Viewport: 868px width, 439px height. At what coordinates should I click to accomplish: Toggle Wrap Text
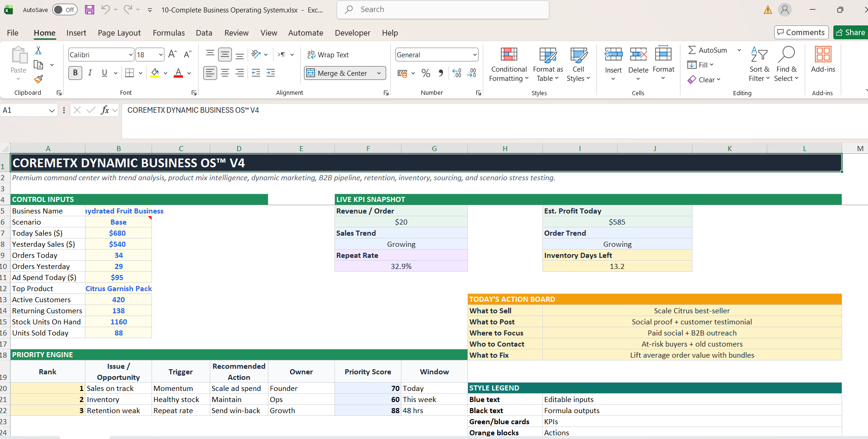pos(328,55)
